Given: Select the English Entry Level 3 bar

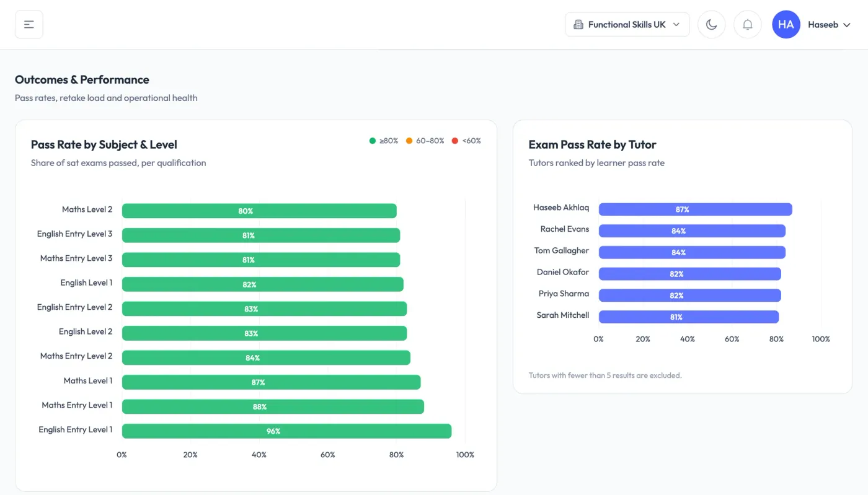Looking at the screenshot, I should click(261, 235).
